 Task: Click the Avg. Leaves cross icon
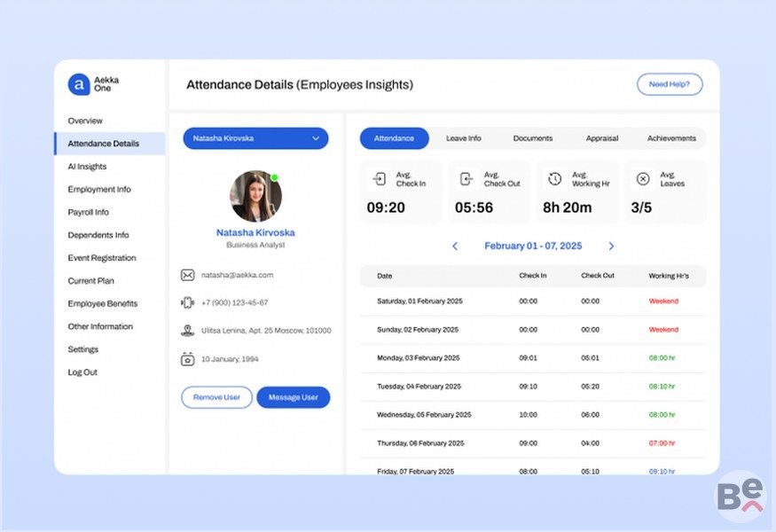(643, 179)
